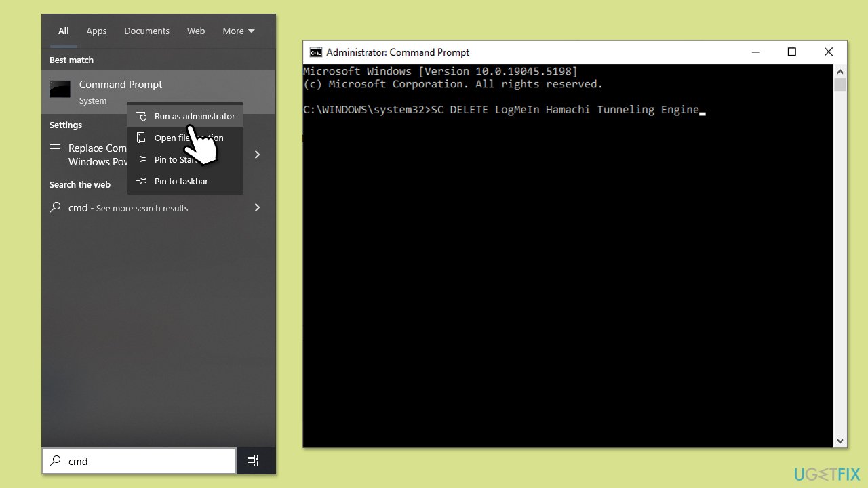Close the Administrator Command Prompt window
Screen dimensions: 868x488
click(828, 52)
